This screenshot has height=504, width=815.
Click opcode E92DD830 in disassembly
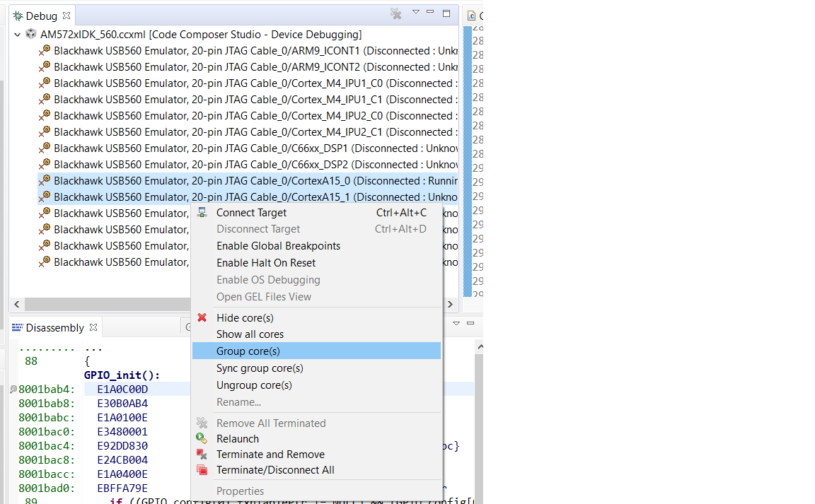pos(122,446)
